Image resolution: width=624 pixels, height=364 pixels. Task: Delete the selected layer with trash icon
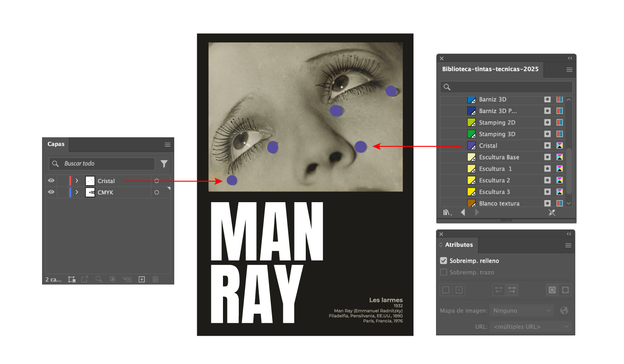(x=156, y=280)
